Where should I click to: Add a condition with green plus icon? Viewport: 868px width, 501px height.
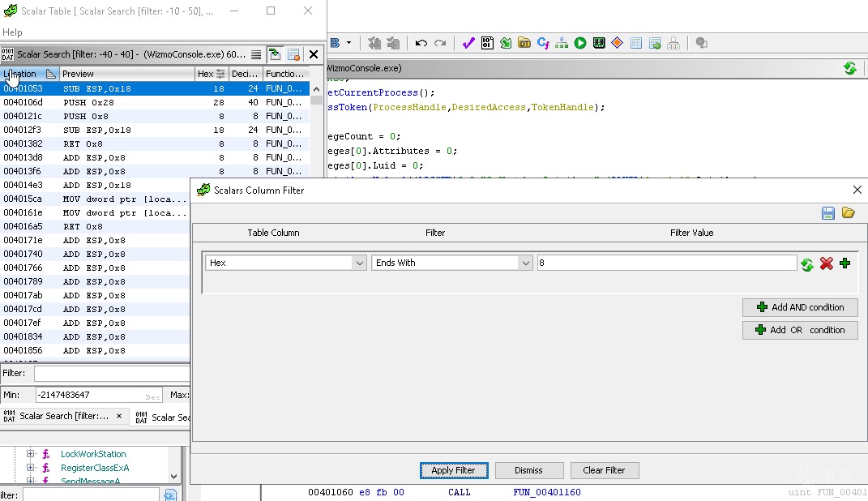point(844,263)
